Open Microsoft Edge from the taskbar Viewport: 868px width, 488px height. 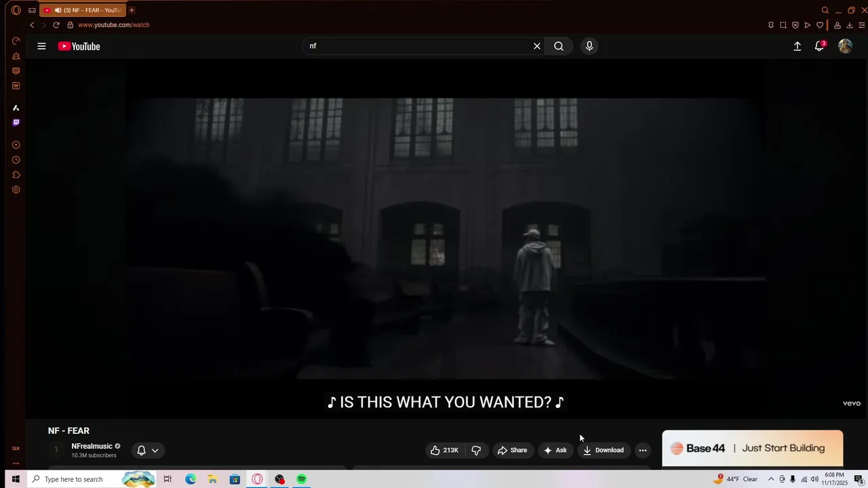(x=191, y=479)
